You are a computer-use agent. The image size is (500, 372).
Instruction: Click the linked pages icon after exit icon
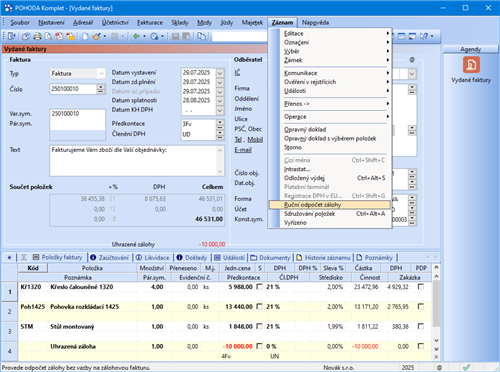pyautogui.click(x=26, y=36)
